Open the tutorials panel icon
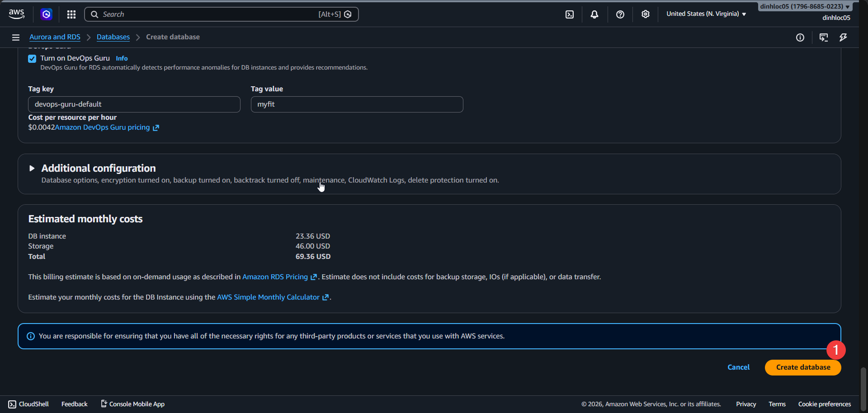Screen dimensions: 868x413 coord(824,38)
